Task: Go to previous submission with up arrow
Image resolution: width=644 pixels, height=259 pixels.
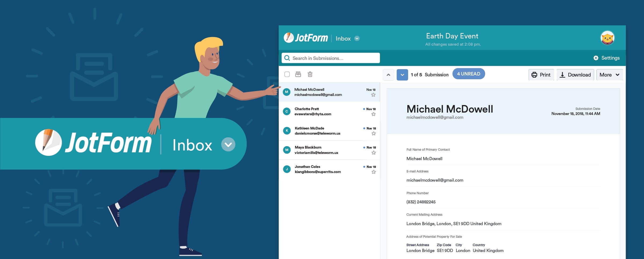Action: click(x=388, y=75)
